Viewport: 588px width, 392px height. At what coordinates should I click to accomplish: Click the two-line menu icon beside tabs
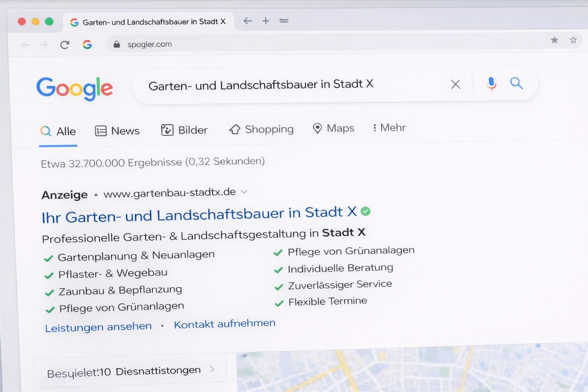point(284,21)
